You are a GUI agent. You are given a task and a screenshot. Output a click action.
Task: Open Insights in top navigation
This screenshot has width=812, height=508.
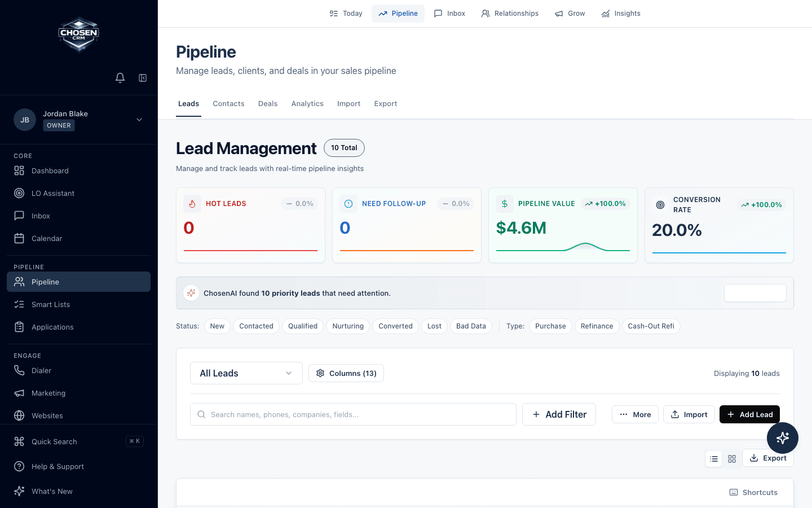621,14
